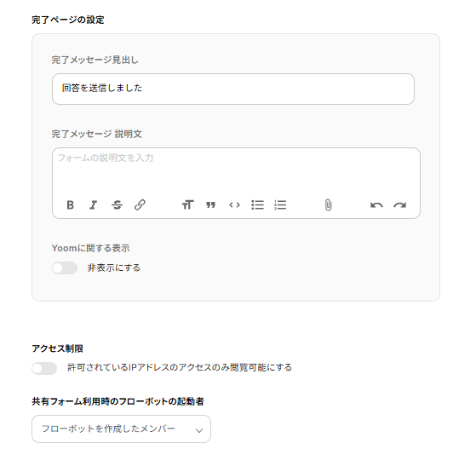476x466 pixels.
Task: Open the フローボットを作成したメンバー dropdown
Action: [121, 429]
